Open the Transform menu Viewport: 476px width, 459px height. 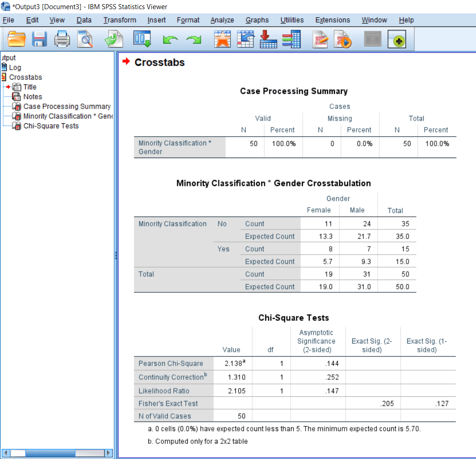pyautogui.click(x=120, y=20)
